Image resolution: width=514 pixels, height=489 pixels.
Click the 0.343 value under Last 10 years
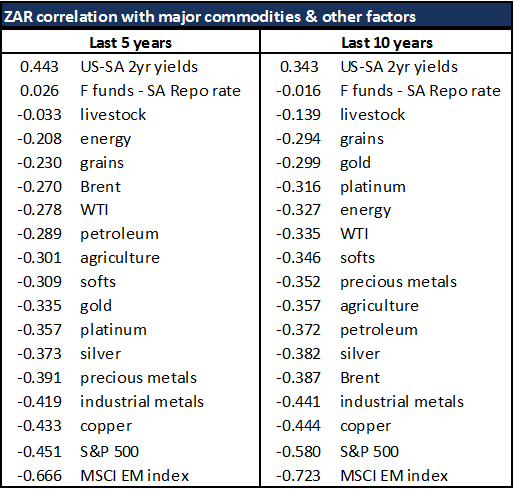299,67
